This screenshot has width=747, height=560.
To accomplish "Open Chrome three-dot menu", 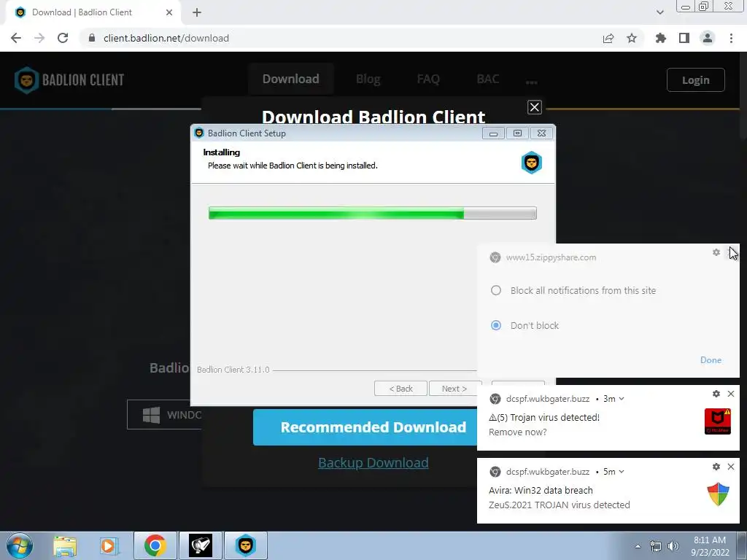I will tap(731, 38).
